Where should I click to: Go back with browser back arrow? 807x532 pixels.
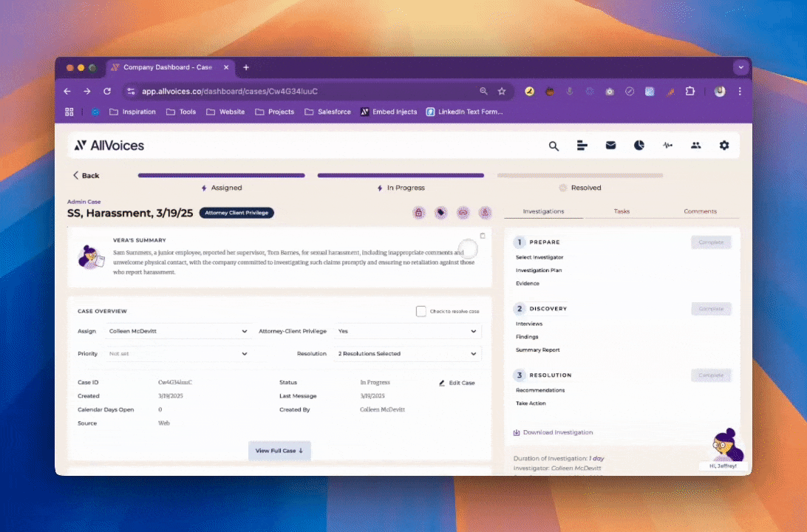67,91
